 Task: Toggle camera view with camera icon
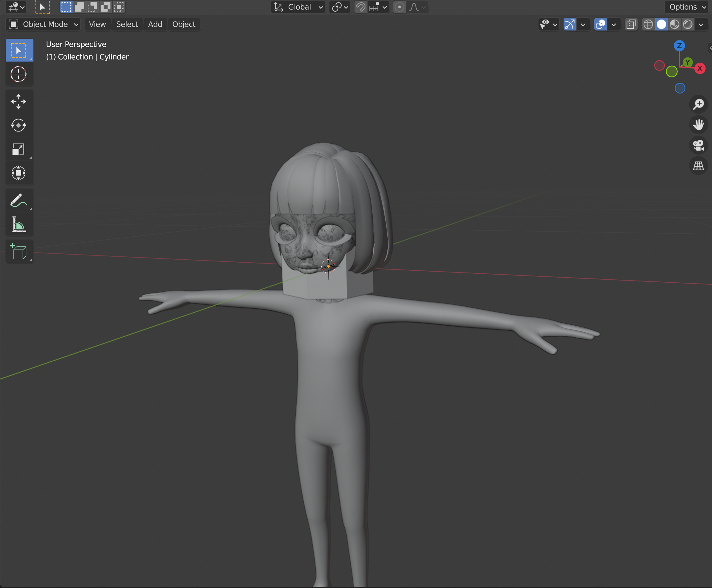(x=698, y=145)
